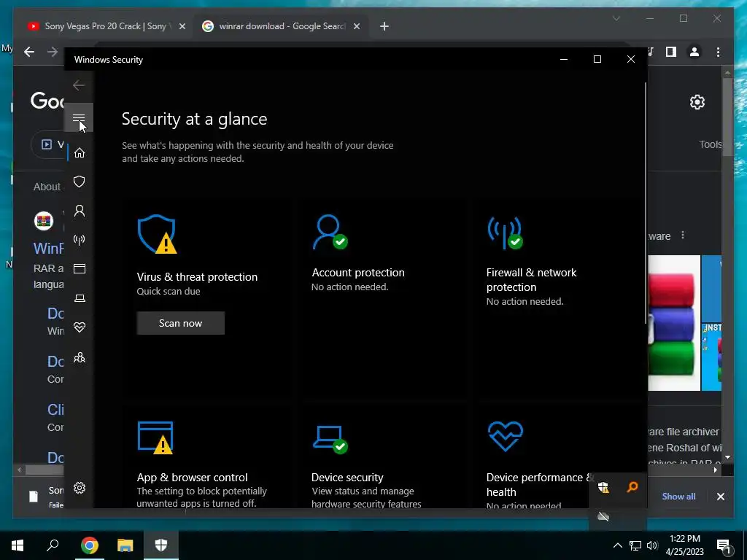Click the Virus & threat protection warning shield tile icon
Image resolution: width=747 pixels, height=560 pixels.
pyautogui.click(x=157, y=234)
